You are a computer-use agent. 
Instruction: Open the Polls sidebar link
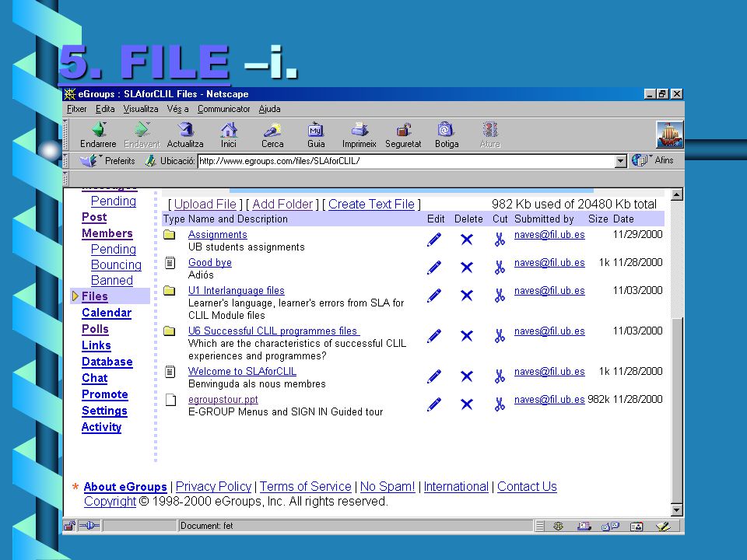pos(95,329)
